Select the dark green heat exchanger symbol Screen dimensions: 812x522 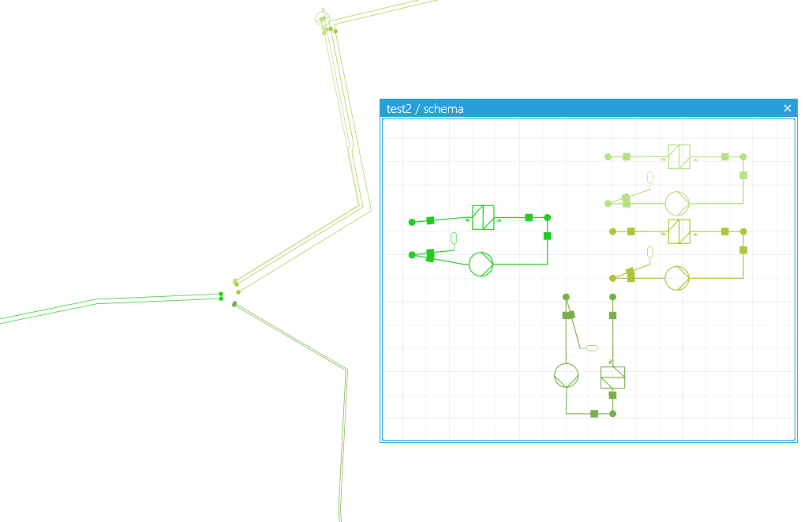tap(612, 377)
